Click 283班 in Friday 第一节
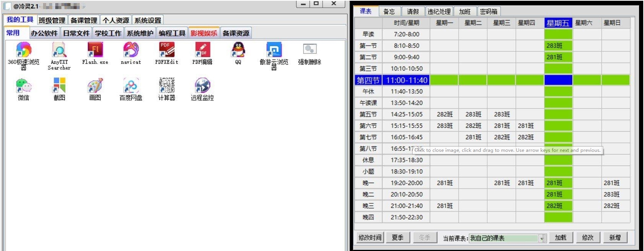This screenshot has height=251, width=644. pyautogui.click(x=558, y=46)
